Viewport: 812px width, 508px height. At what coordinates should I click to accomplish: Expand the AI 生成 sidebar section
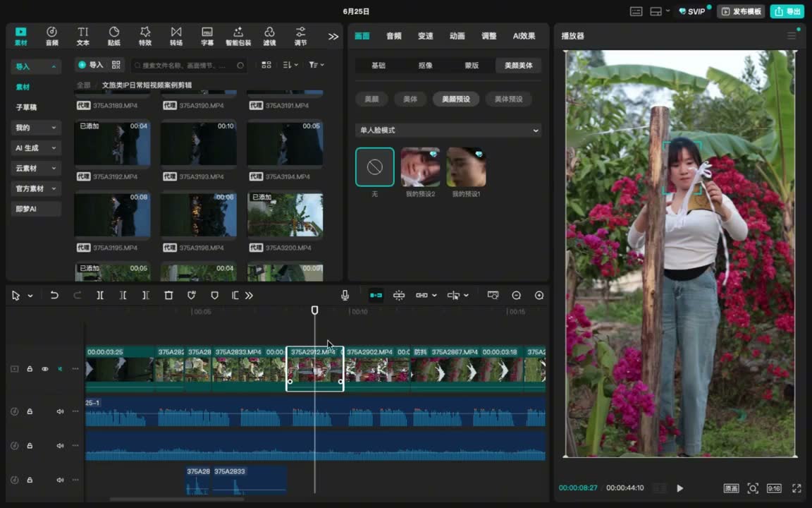[36, 147]
